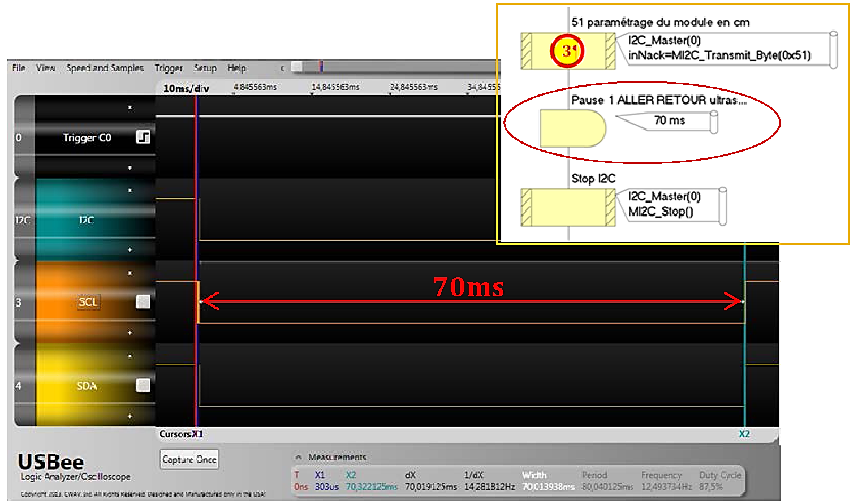858x504 pixels.
Task: Open the Speed and Samples menu
Action: (x=105, y=68)
